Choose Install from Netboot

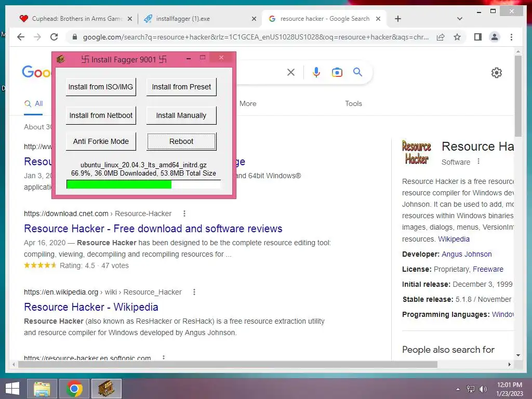[101, 115]
